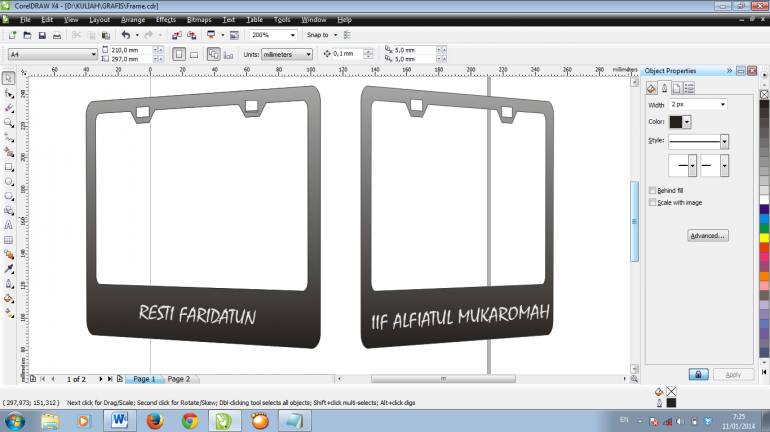
Task: Select the Interactive Blend tool
Action: click(8, 254)
